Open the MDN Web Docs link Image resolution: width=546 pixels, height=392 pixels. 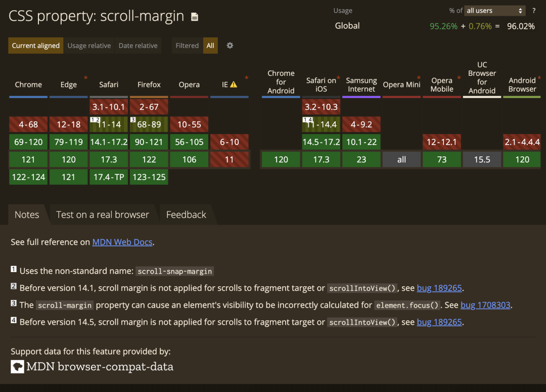click(x=122, y=242)
